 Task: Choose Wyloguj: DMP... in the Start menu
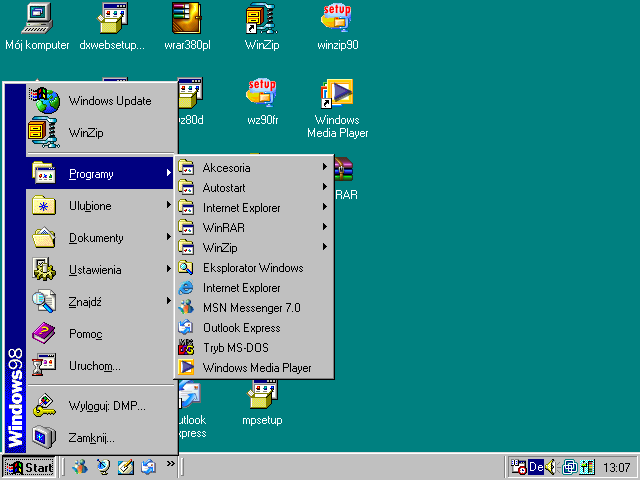102,406
